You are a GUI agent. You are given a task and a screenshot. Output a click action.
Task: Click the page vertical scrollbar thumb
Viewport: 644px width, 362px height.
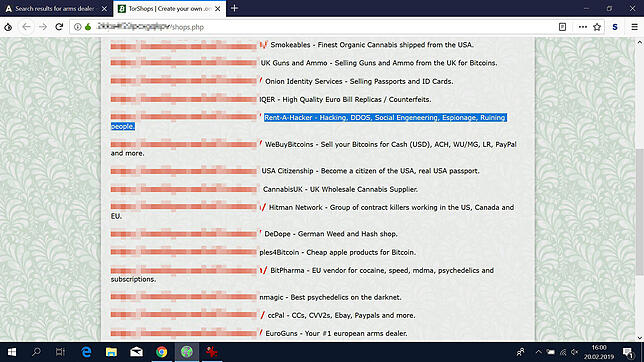639,212
